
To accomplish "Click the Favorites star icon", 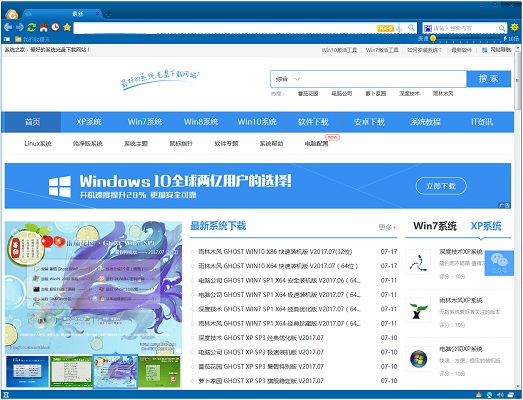I will (67, 27).
